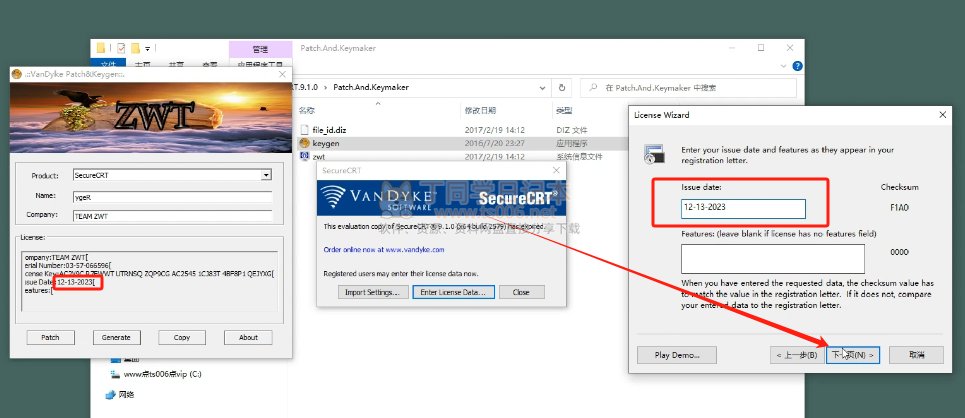Sort by 名称 column header
Image resolution: width=965 pixels, height=418 pixels.
[306, 110]
